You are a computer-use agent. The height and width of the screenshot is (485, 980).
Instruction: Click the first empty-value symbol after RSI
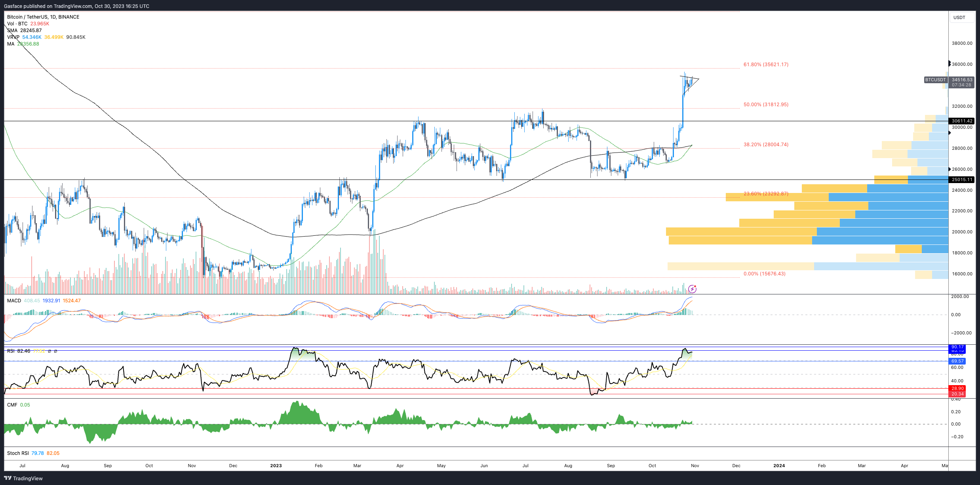point(49,351)
